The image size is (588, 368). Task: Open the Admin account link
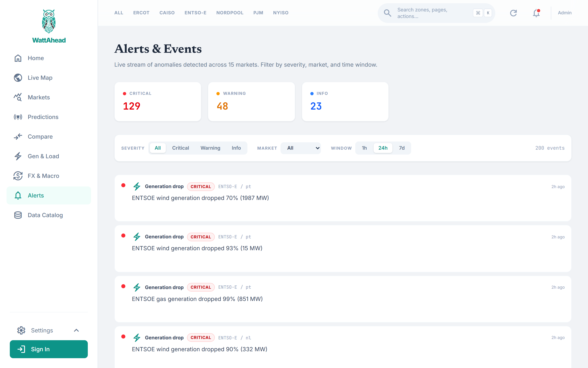[565, 13]
